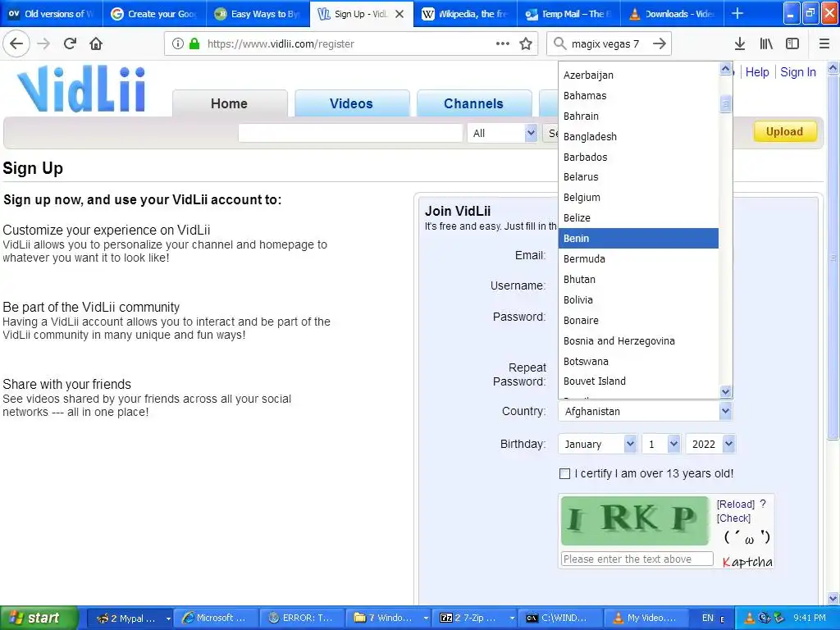Switch to Temp Mail browser tab

pyautogui.click(x=568, y=14)
